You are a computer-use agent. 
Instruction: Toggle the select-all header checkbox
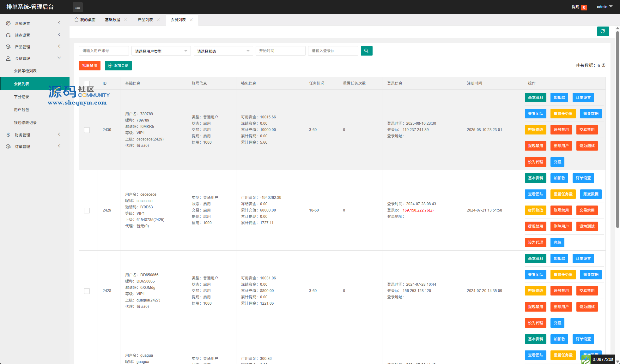coord(87,83)
